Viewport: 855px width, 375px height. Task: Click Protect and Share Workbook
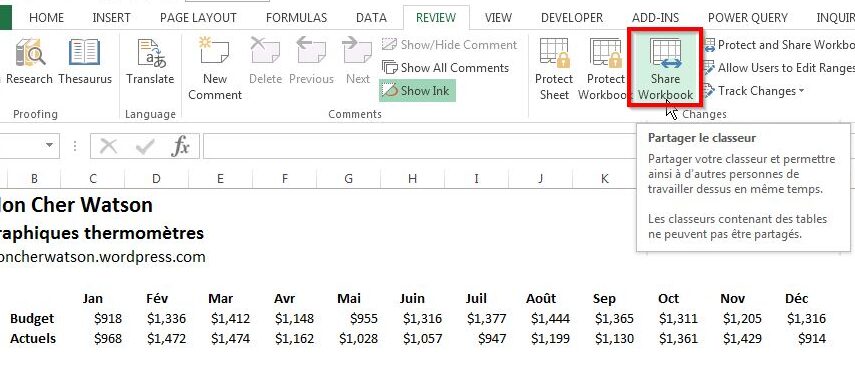779,45
